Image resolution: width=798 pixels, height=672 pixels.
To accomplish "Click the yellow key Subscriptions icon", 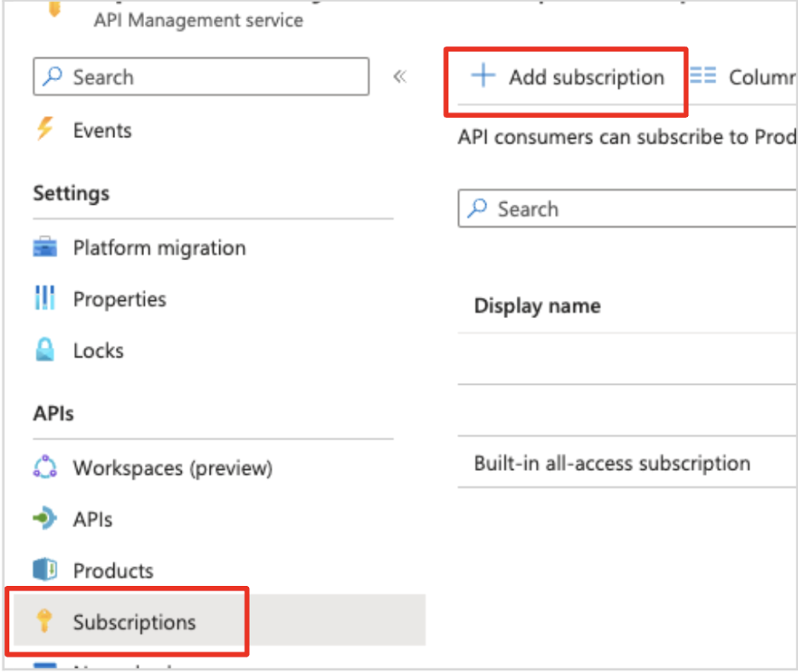I will (44, 622).
